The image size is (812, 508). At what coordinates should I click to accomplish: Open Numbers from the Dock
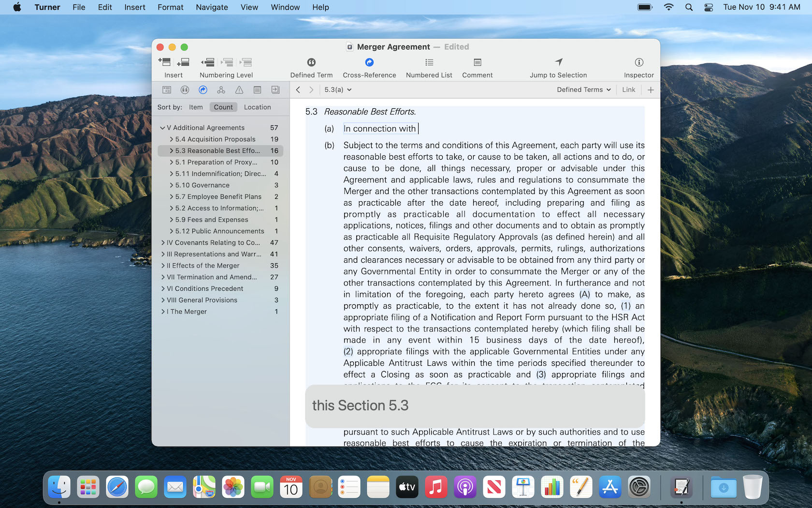click(x=552, y=487)
